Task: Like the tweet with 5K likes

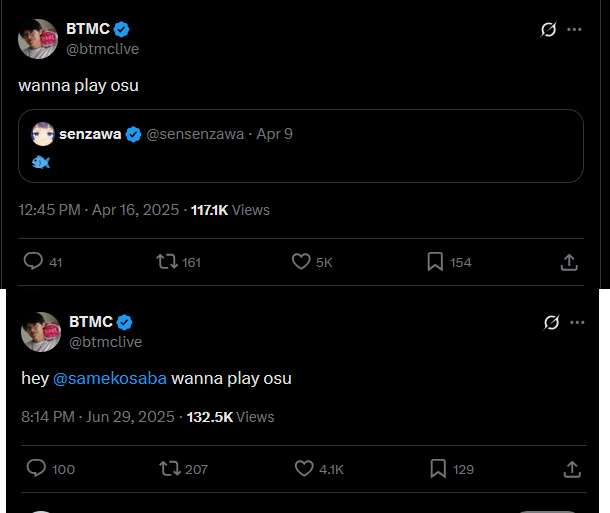Action: click(x=301, y=261)
